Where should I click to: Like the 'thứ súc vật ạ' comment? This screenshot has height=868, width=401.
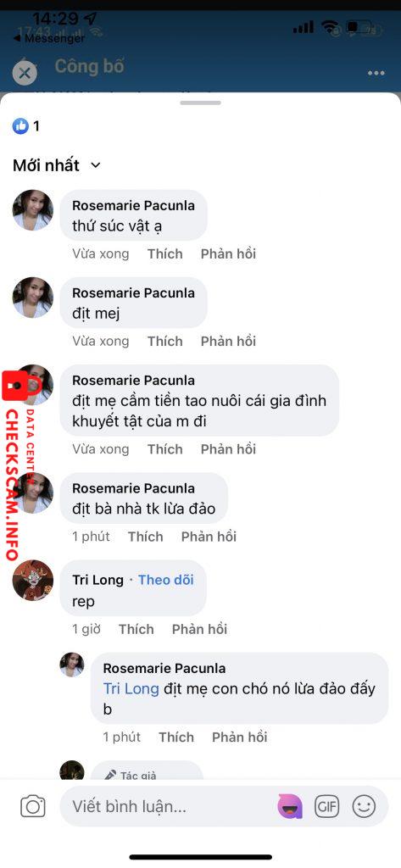pos(165,254)
